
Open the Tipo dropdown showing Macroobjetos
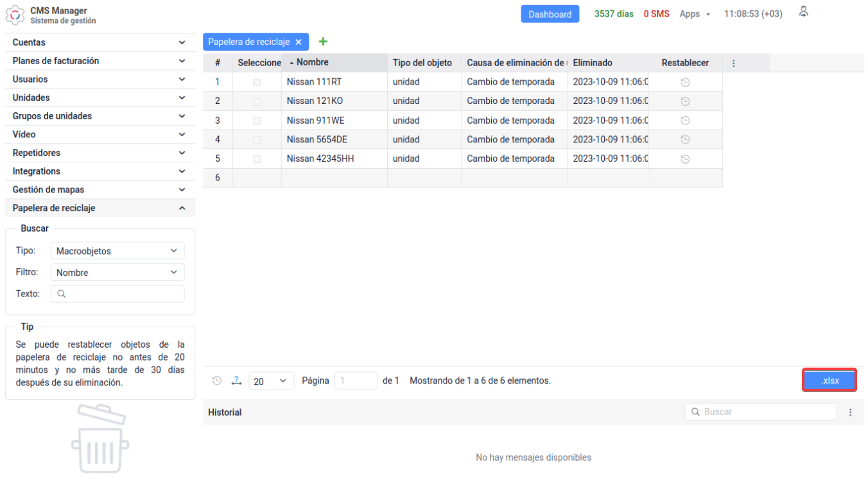117,250
